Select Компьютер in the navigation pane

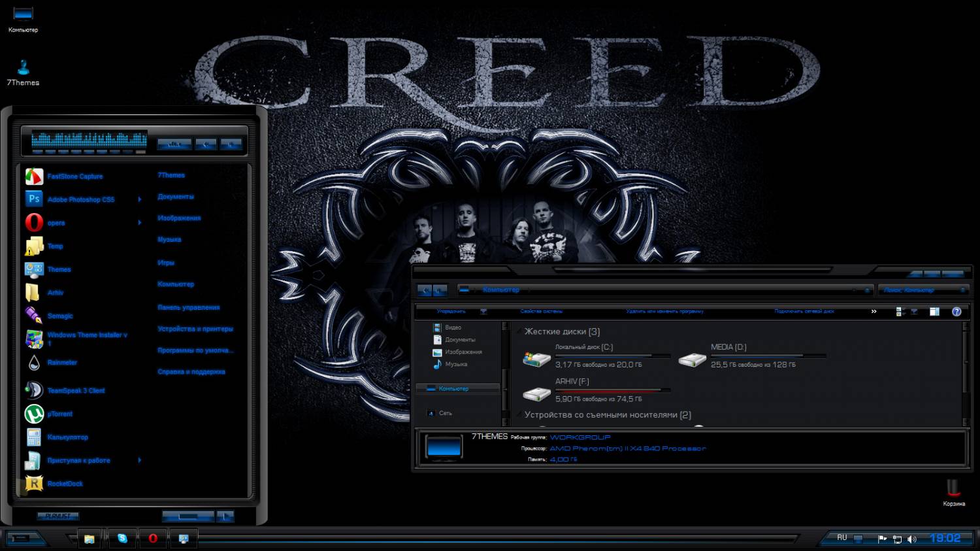(x=457, y=389)
